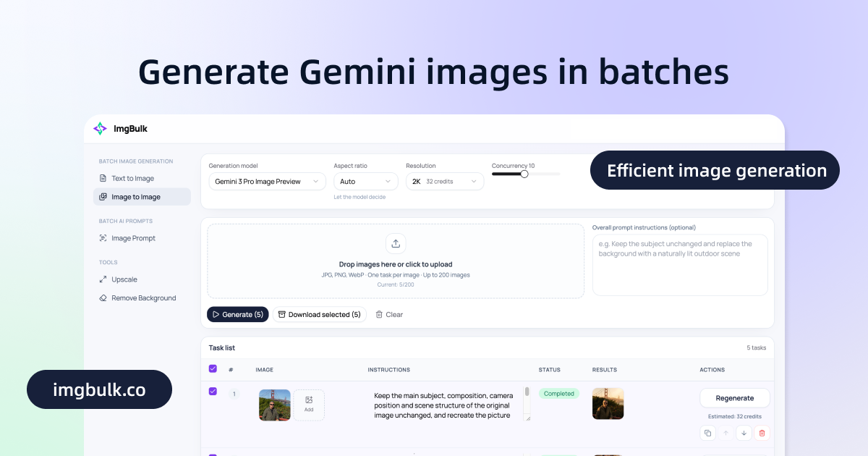Click the Generate (5) button
This screenshot has width=868, height=456.
click(x=237, y=315)
